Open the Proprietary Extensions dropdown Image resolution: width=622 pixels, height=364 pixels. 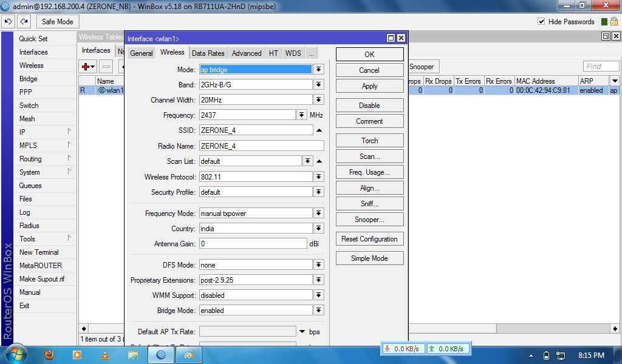coord(318,280)
